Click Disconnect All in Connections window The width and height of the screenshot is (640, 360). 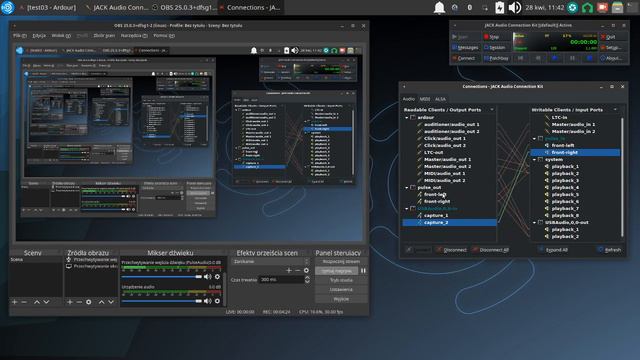click(x=491, y=250)
